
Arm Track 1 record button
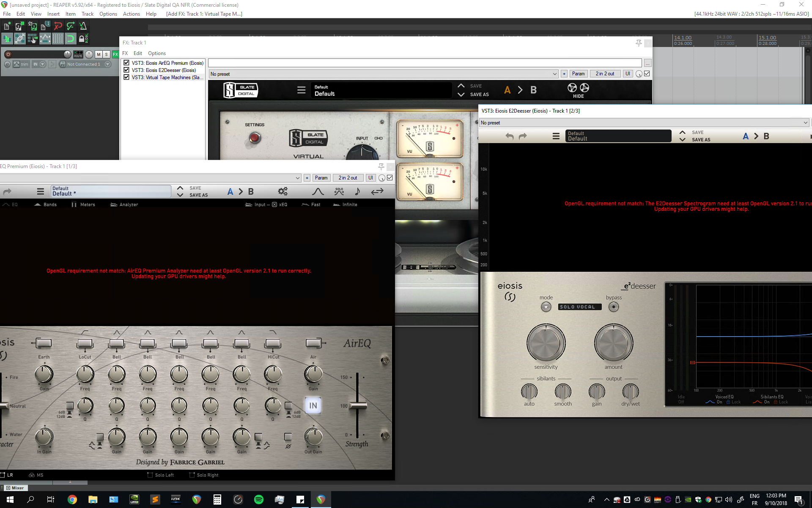8,54
